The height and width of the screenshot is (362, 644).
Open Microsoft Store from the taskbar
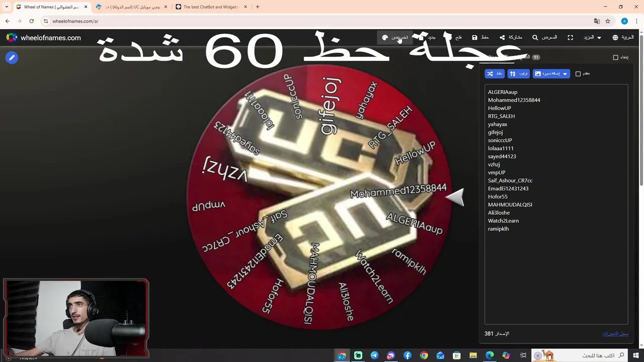456,356
